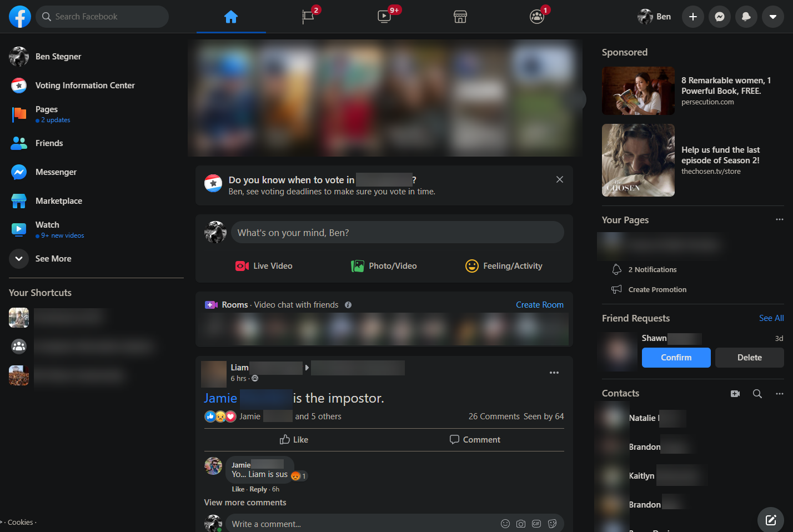This screenshot has height=532, width=793.
Task: Go to the Pages flag tab
Action: point(308,17)
